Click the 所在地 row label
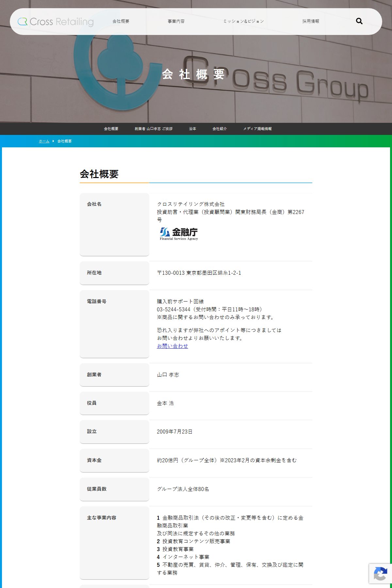392x588 pixels. [x=94, y=272]
